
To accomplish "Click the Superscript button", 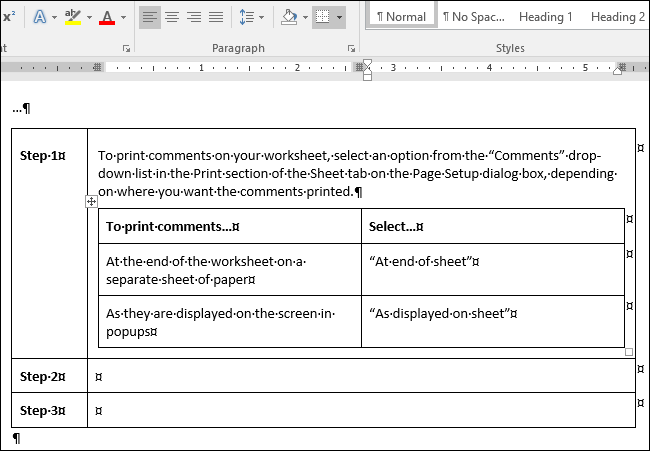I will click(9, 17).
